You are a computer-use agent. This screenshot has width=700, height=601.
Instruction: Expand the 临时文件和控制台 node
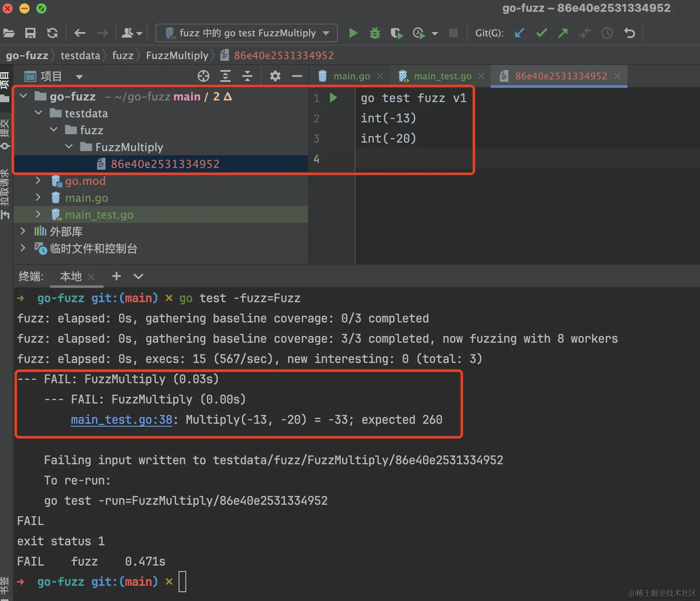tap(23, 248)
